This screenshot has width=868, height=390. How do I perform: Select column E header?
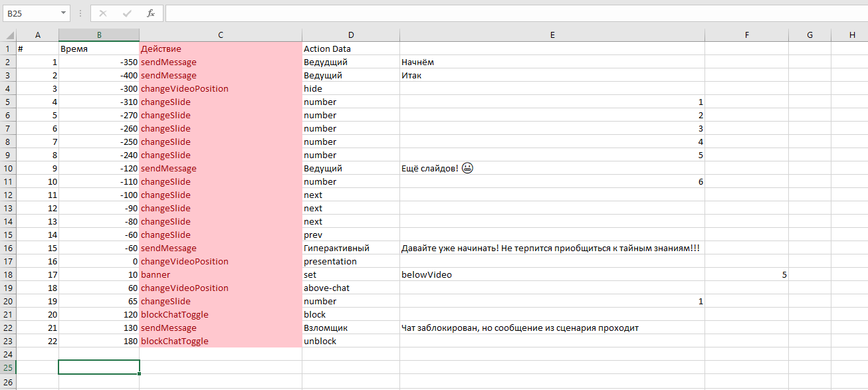(552, 35)
